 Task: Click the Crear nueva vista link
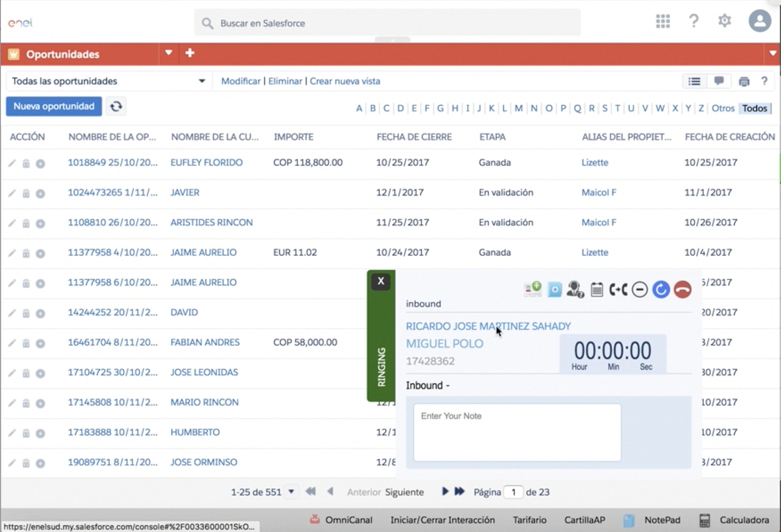345,81
